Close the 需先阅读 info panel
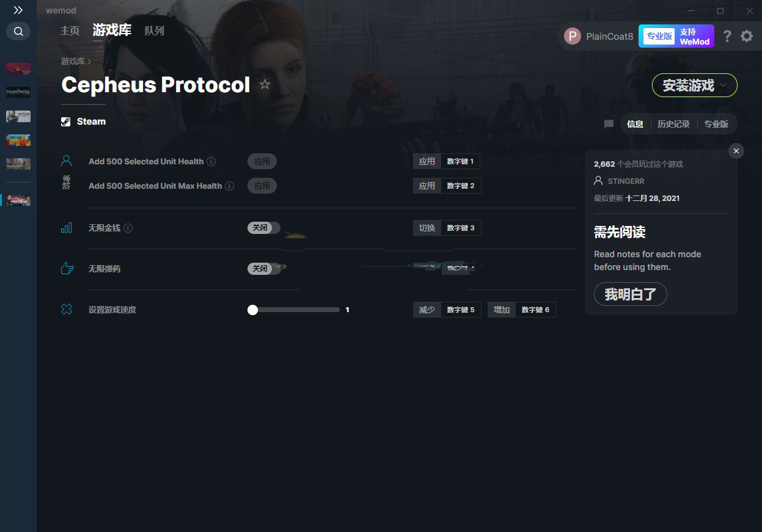The height and width of the screenshot is (532, 762). (736, 151)
